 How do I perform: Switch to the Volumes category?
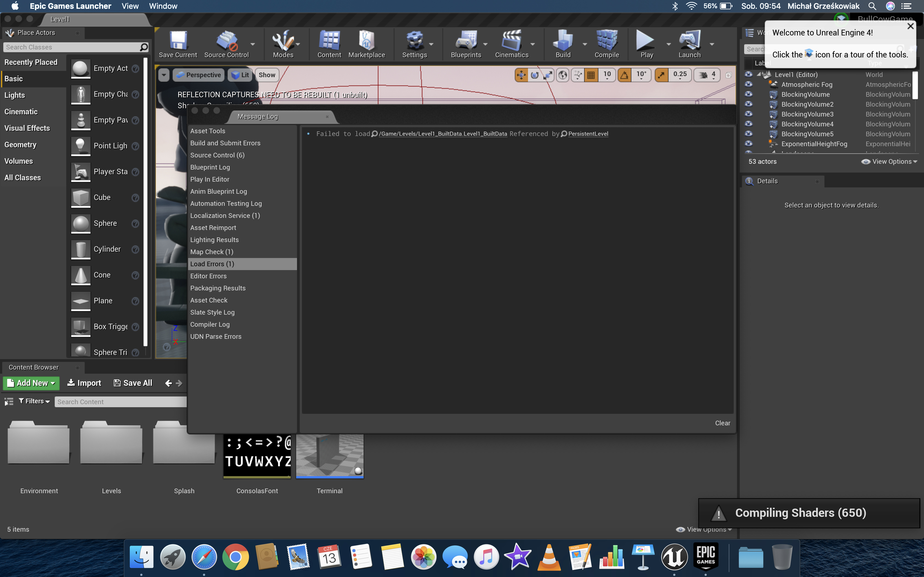[x=18, y=161]
